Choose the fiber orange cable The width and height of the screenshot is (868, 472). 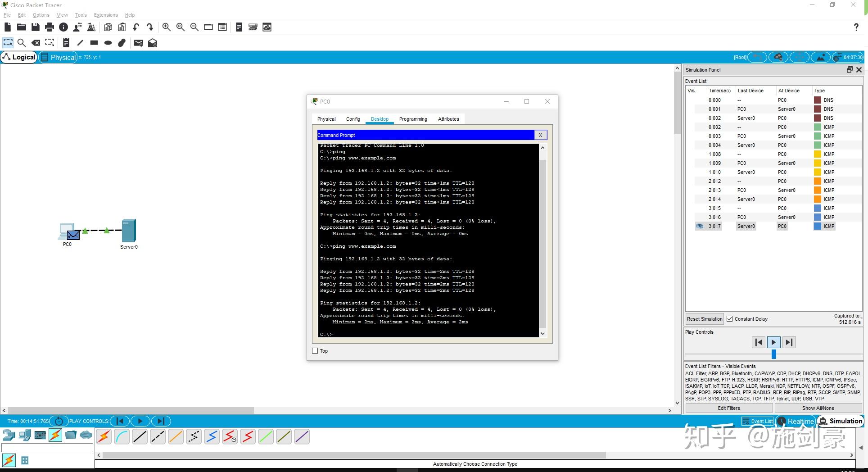point(176,436)
